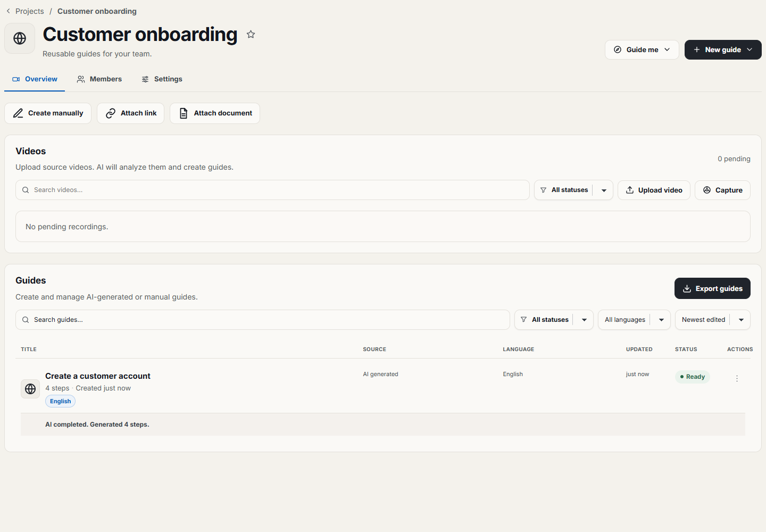This screenshot has height=532, width=766.
Task: Expand the Guides All statuses filter
Action: (554, 320)
